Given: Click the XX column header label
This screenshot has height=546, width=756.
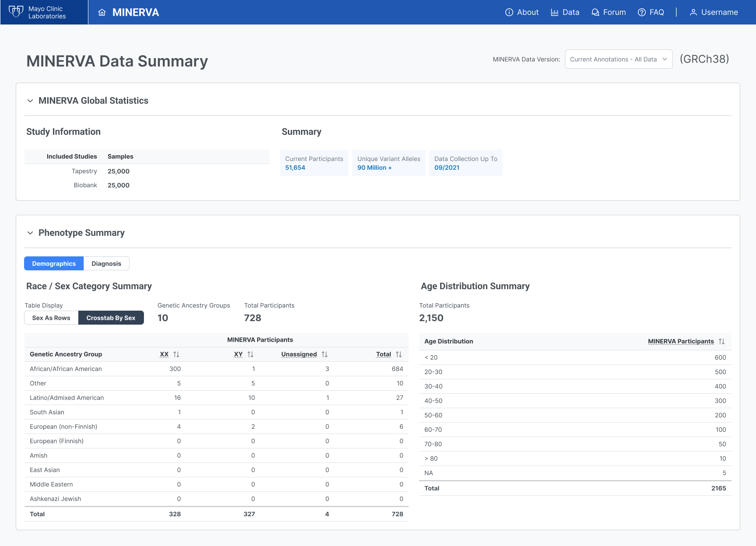Looking at the screenshot, I should tap(164, 354).
